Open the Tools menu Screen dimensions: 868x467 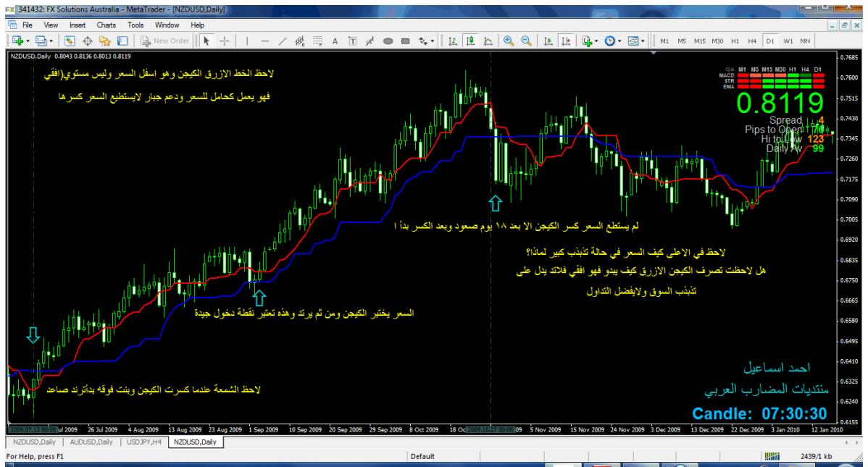pos(135,25)
